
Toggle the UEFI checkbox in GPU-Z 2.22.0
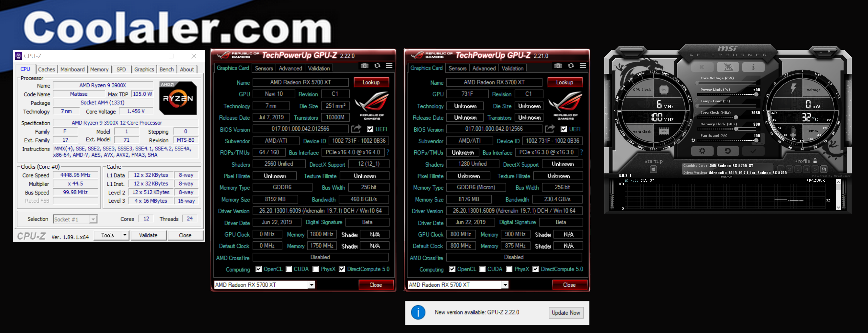click(370, 129)
